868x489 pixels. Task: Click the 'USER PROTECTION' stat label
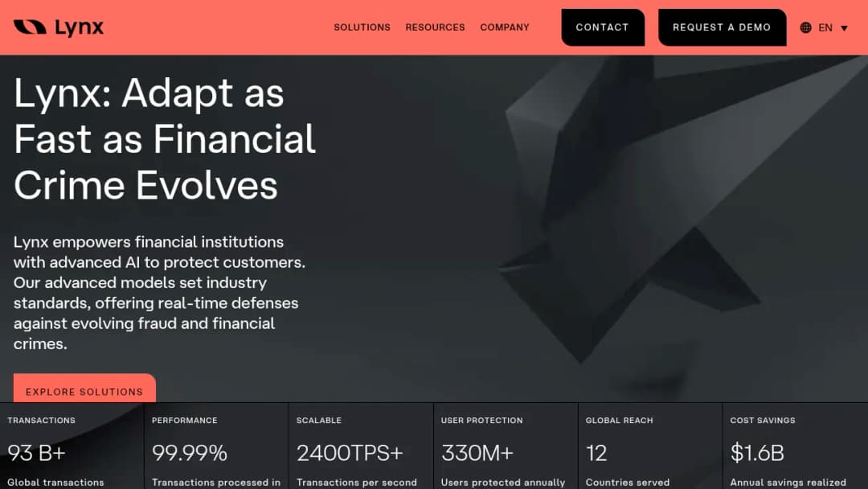pos(481,421)
